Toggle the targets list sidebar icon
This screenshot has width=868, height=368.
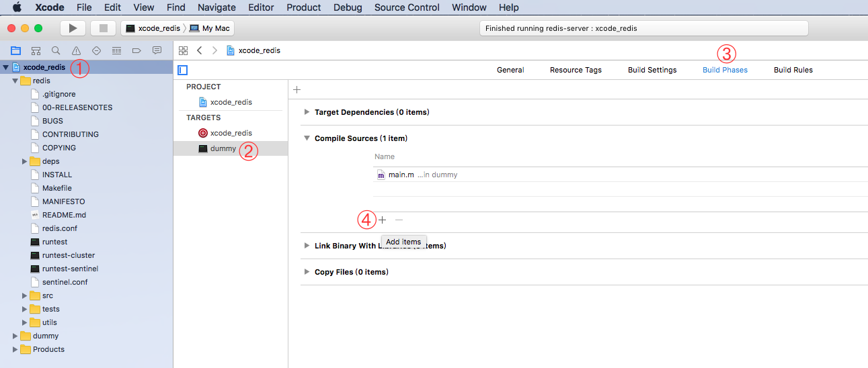(183, 70)
